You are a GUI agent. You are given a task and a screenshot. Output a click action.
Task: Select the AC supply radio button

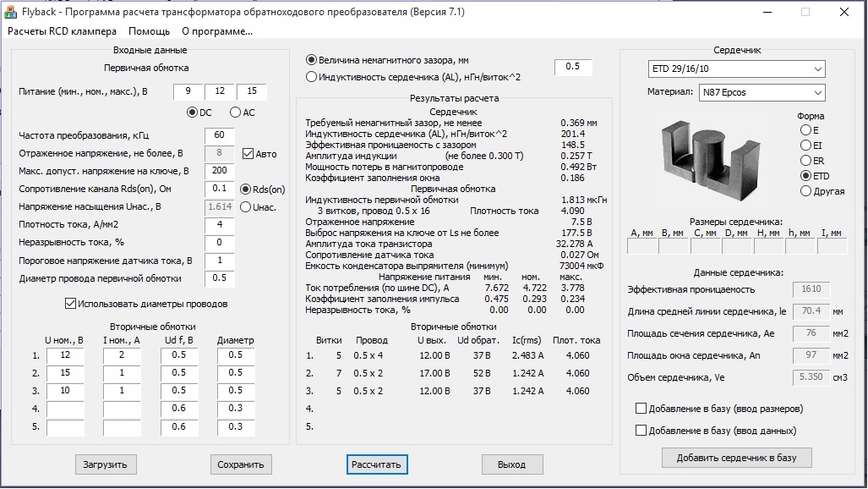tap(235, 113)
